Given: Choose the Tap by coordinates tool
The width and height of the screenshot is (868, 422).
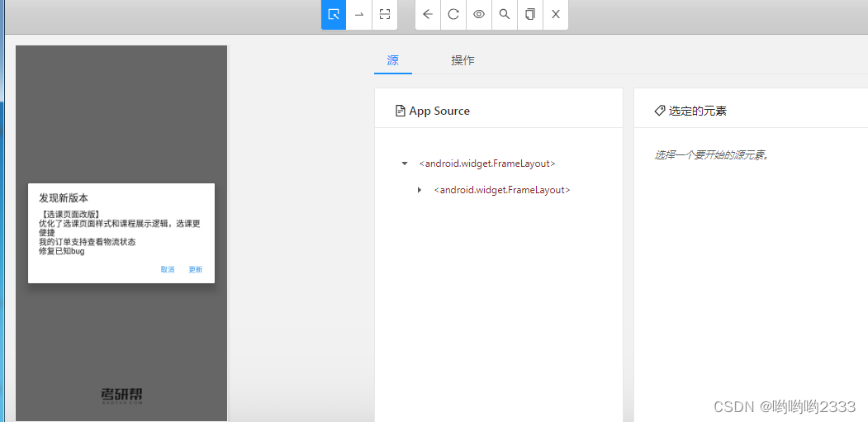Looking at the screenshot, I should (385, 14).
